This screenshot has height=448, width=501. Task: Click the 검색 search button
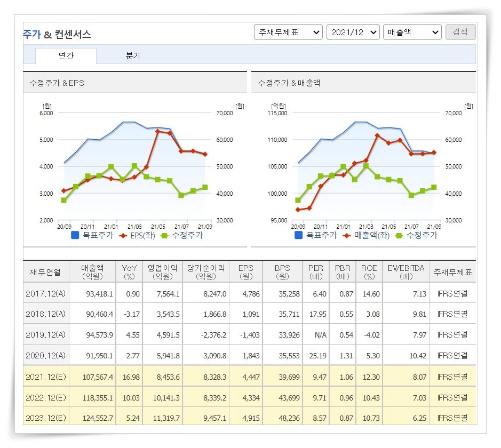tap(459, 31)
